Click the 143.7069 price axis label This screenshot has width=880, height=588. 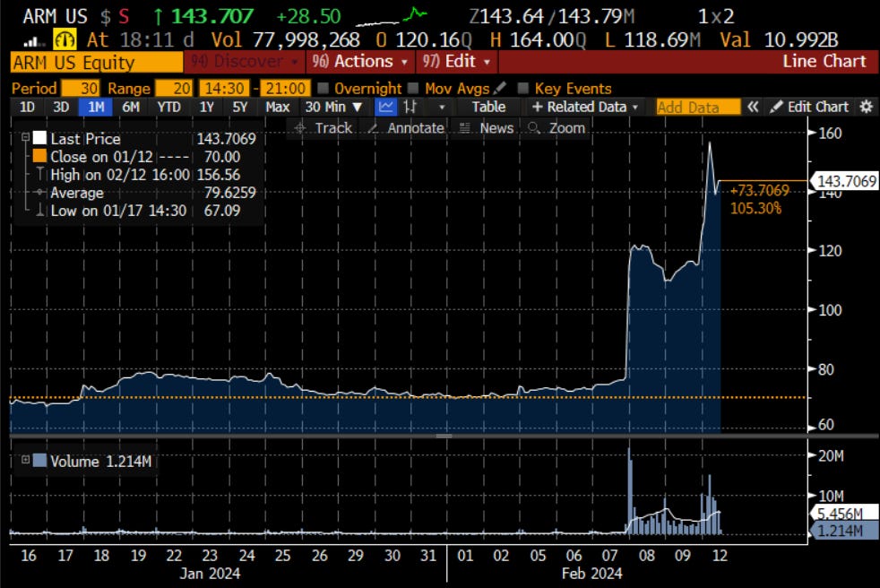pyautogui.click(x=846, y=181)
